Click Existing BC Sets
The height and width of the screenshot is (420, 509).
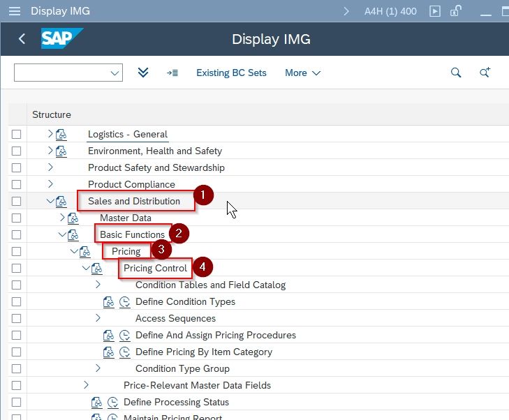[231, 73]
